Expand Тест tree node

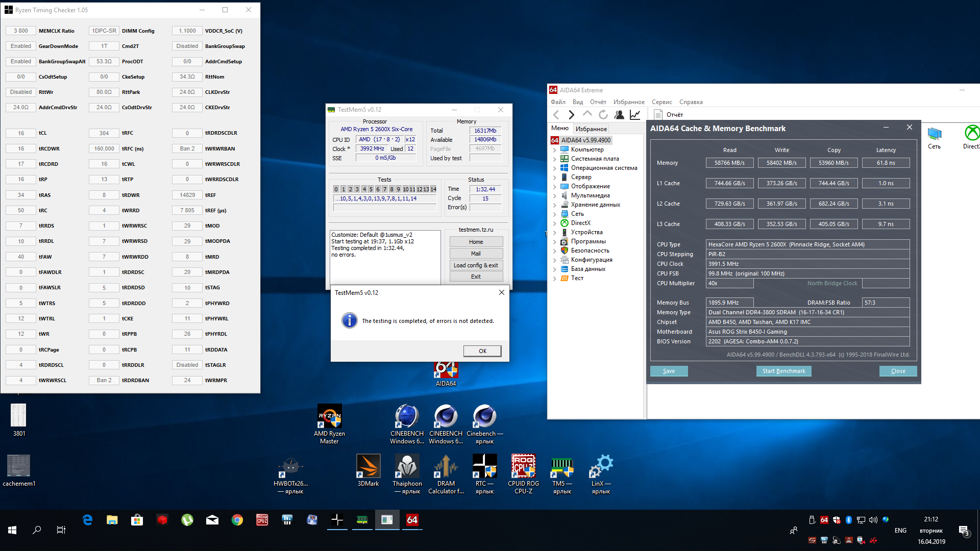[x=555, y=279]
